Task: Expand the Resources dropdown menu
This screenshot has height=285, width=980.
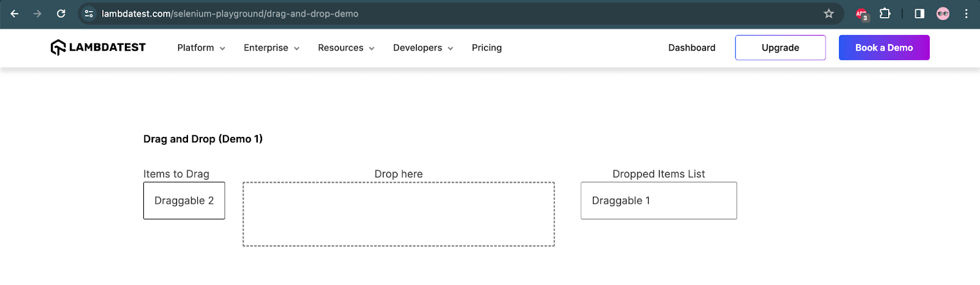Action: pos(346,48)
